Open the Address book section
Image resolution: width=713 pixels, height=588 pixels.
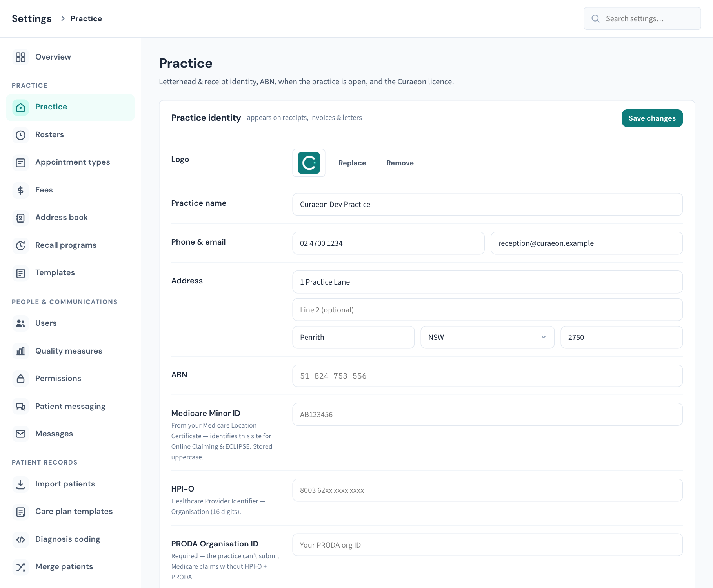pyautogui.click(x=70, y=218)
